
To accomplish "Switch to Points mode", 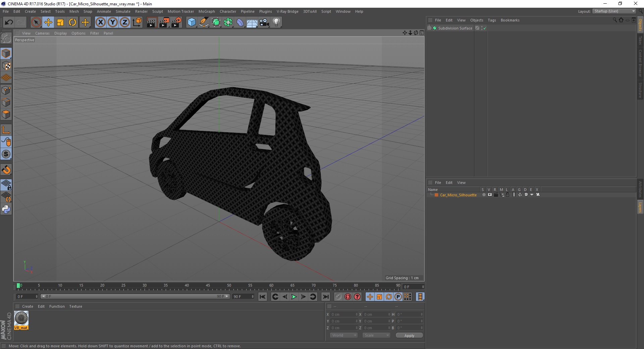I will [6, 90].
